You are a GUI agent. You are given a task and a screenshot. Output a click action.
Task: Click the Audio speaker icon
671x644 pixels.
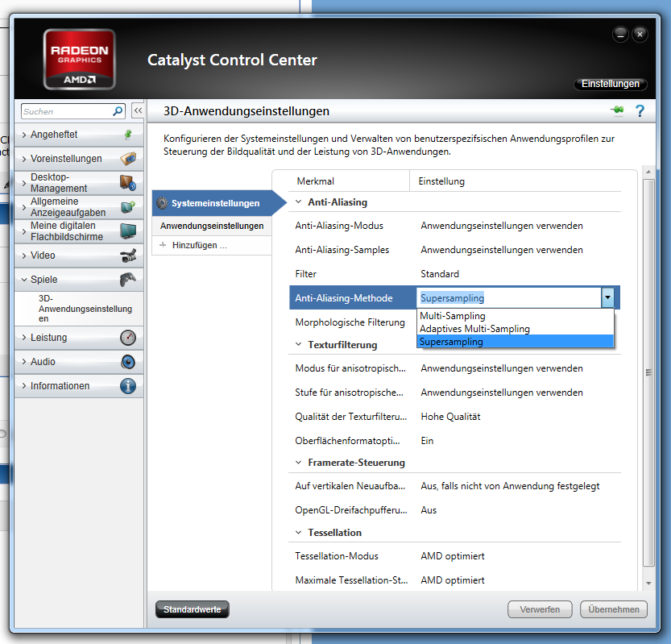128,362
